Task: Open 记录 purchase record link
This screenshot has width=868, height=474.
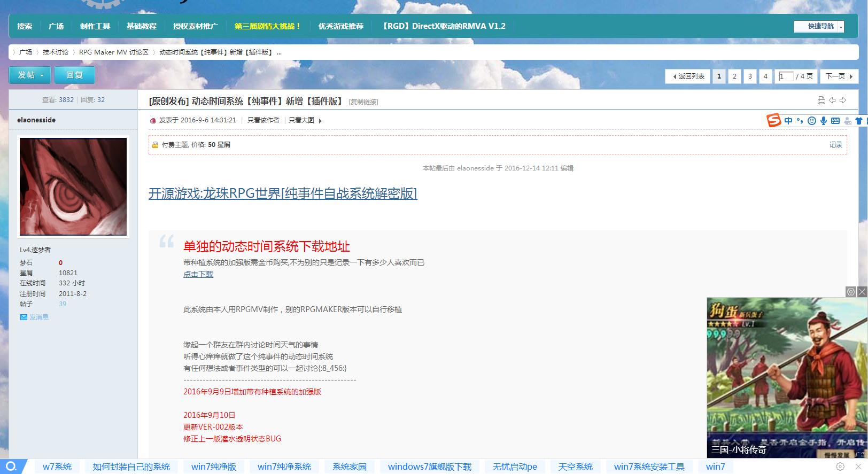Action: click(x=836, y=145)
